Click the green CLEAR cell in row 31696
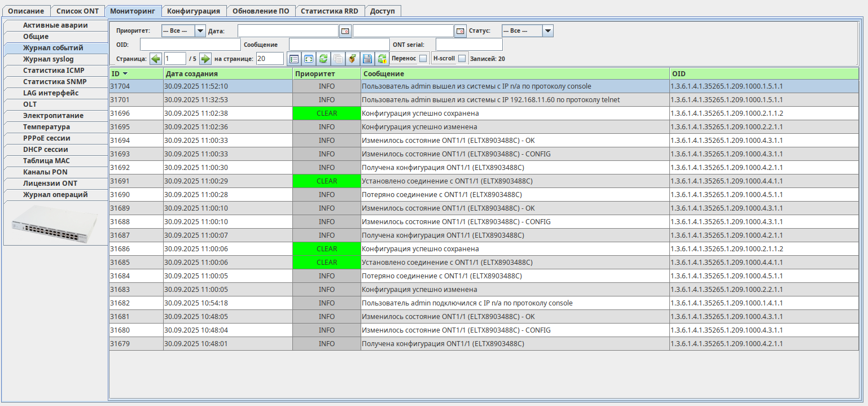 pos(326,113)
